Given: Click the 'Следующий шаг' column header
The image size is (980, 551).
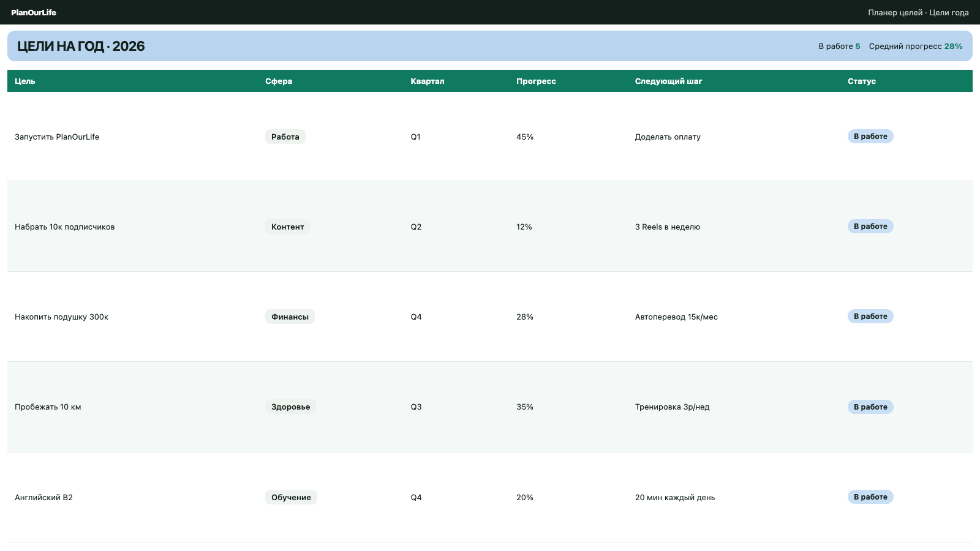Looking at the screenshot, I should click(x=668, y=81).
